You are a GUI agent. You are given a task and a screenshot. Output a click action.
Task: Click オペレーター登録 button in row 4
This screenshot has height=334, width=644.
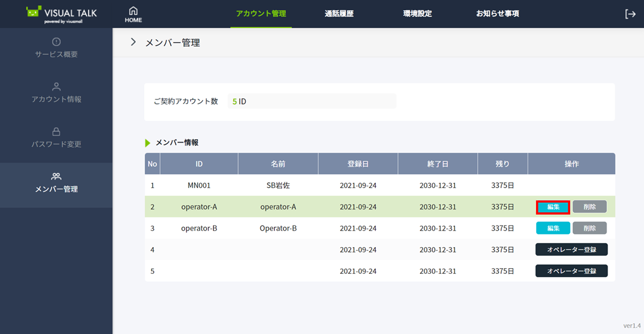571,249
